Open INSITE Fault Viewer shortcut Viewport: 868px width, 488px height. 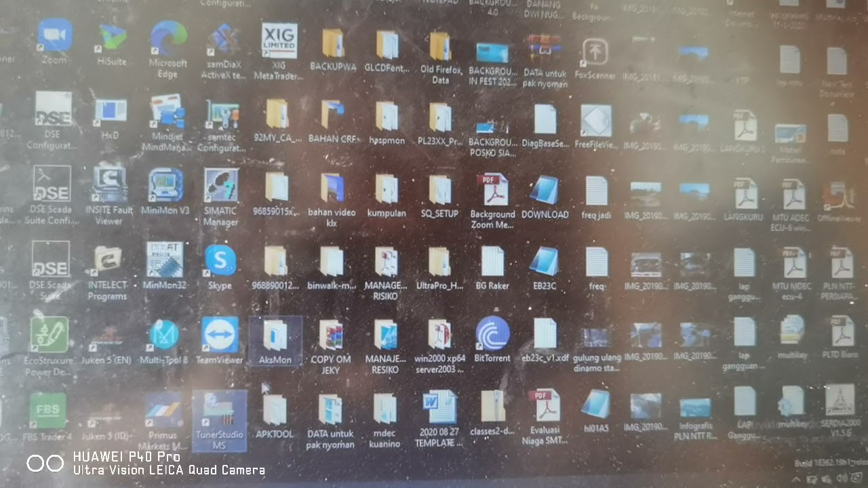click(109, 196)
